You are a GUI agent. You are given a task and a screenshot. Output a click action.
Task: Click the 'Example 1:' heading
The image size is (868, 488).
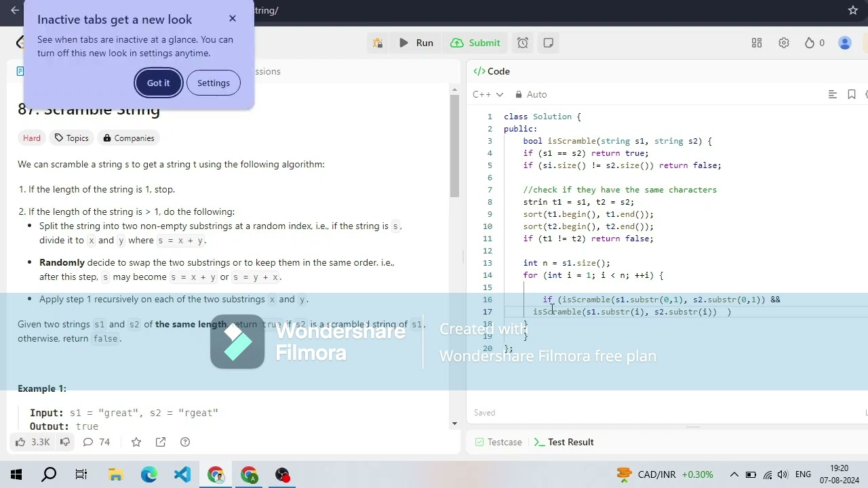click(42, 388)
